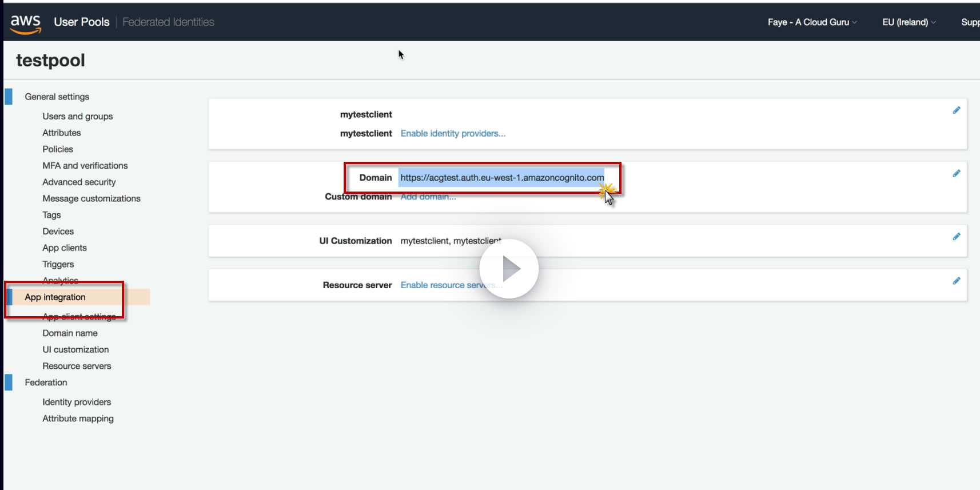Open Message customizations

pyautogui.click(x=91, y=198)
